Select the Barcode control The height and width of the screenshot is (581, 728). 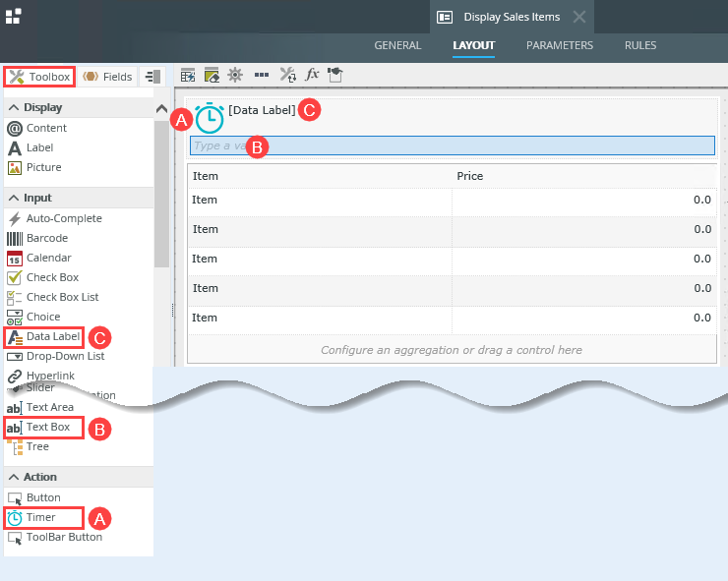click(45, 238)
